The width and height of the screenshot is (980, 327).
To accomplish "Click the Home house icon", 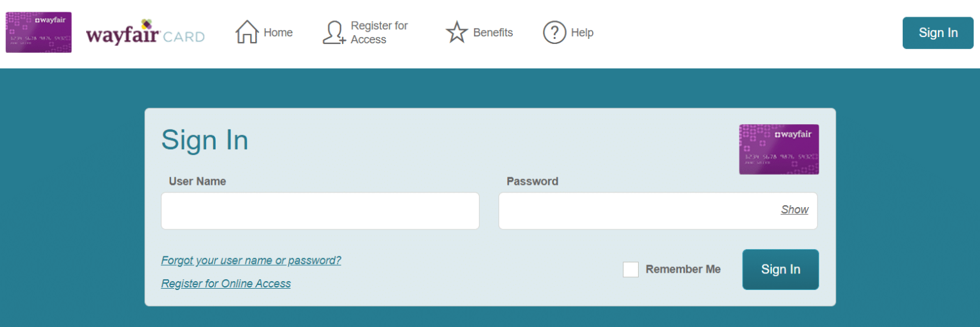I will pyautogui.click(x=247, y=32).
